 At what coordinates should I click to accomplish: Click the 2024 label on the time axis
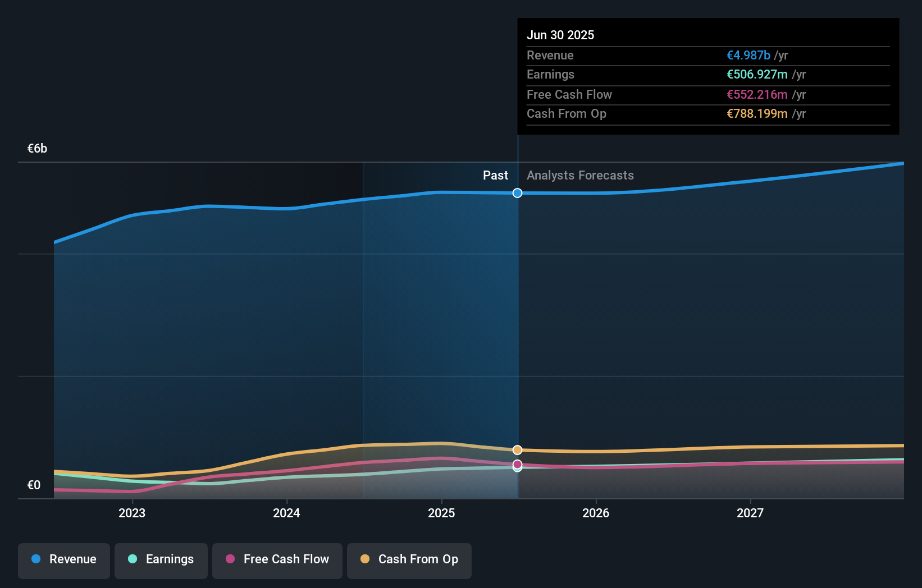click(x=286, y=512)
